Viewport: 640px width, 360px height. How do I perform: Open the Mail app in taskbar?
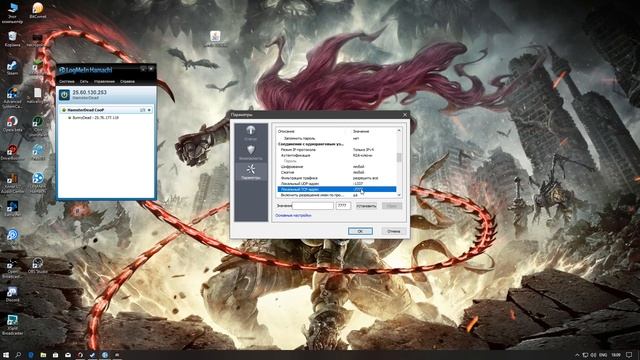point(68,355)
